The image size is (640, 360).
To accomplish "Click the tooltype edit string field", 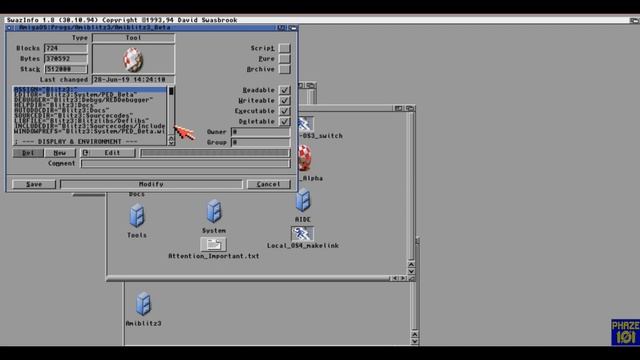I will [x=215, y=153].
